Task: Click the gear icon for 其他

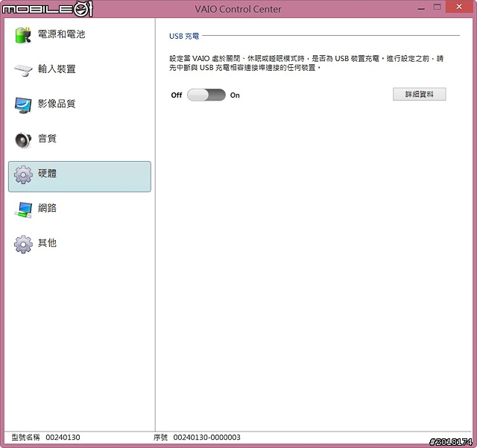Action: 23,244
